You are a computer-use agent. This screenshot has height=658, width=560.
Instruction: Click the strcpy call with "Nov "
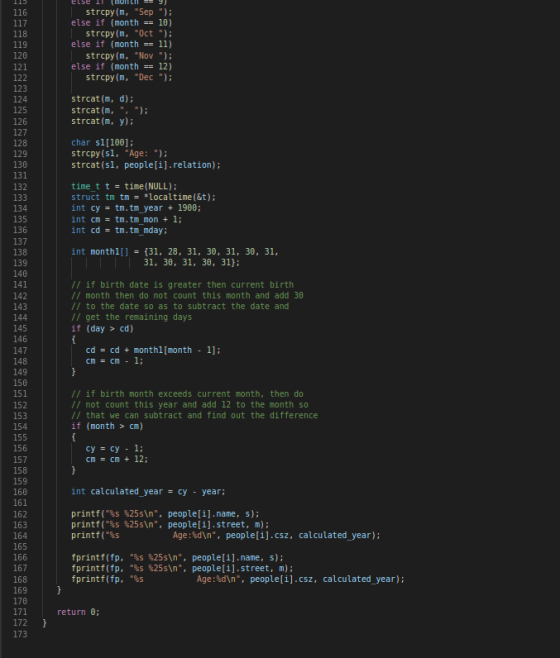point(129,56)
